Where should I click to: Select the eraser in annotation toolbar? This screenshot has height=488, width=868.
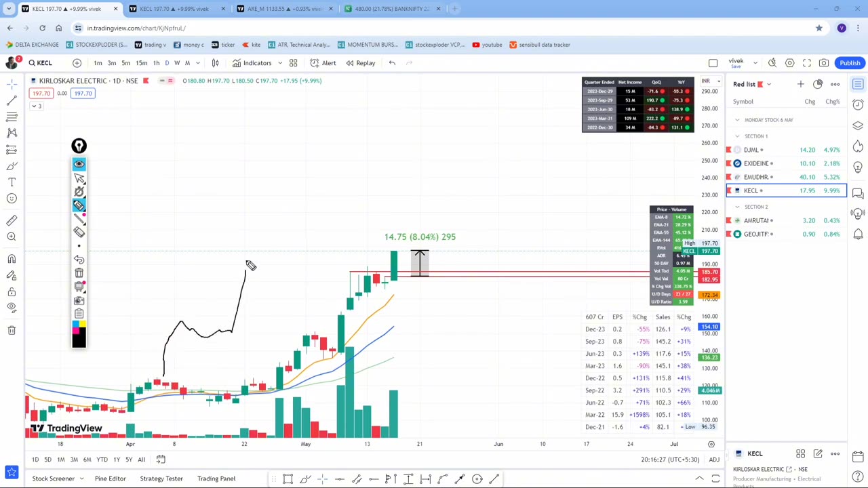79,232
